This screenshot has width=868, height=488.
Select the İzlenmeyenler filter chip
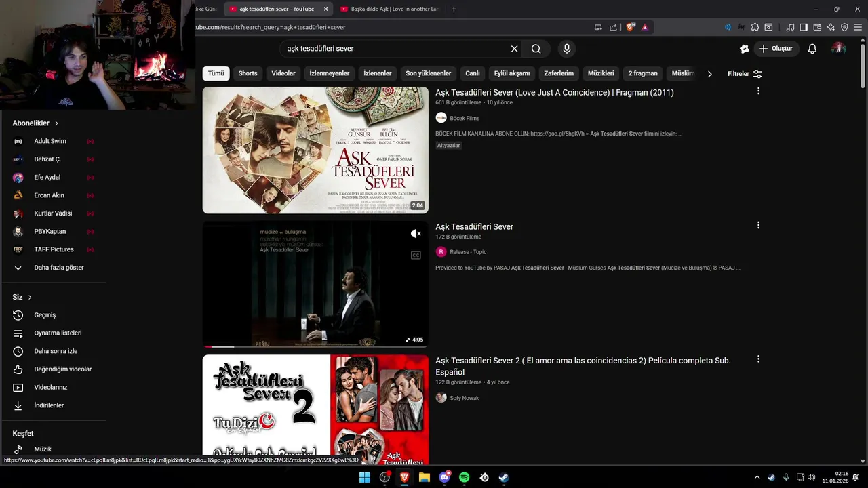(x=330, y=73)
